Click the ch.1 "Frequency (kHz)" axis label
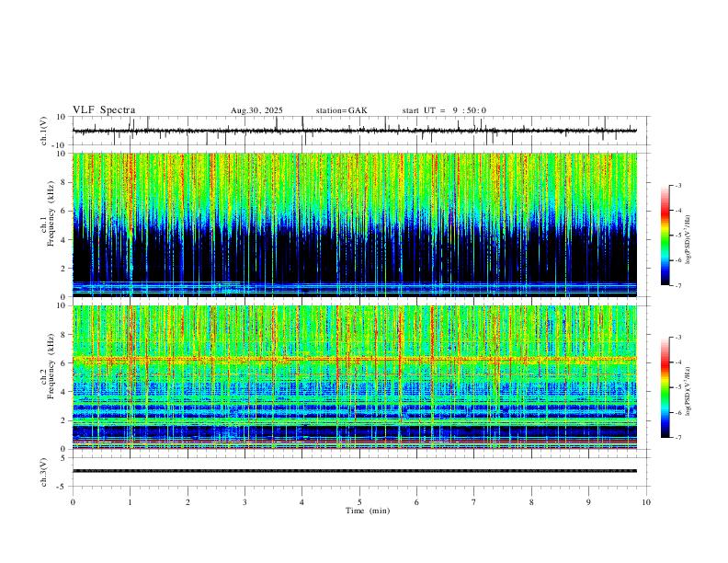The width and height of the screenshot is (728, 563). tap(51, 214)
